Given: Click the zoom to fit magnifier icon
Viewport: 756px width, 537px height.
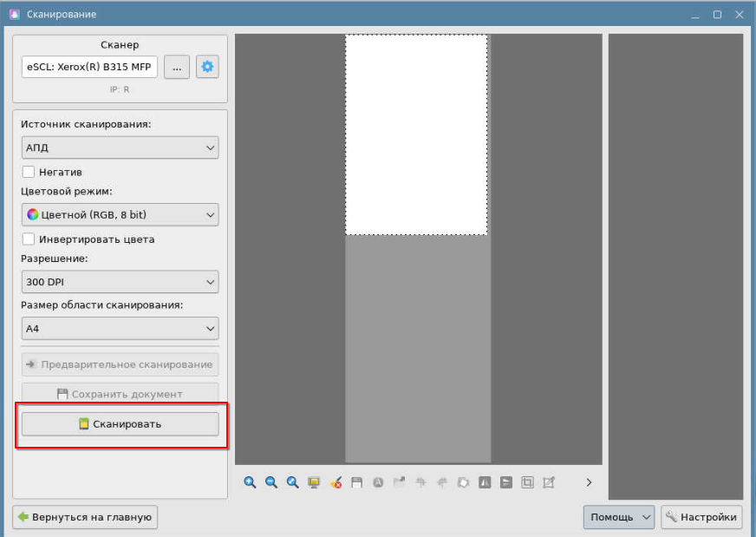Looking at the screenshot, I should [292, 482].
